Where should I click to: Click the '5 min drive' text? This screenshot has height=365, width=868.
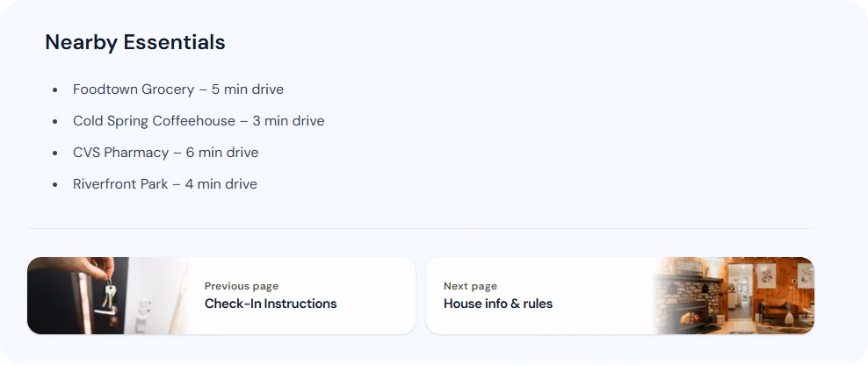(248, 89)
